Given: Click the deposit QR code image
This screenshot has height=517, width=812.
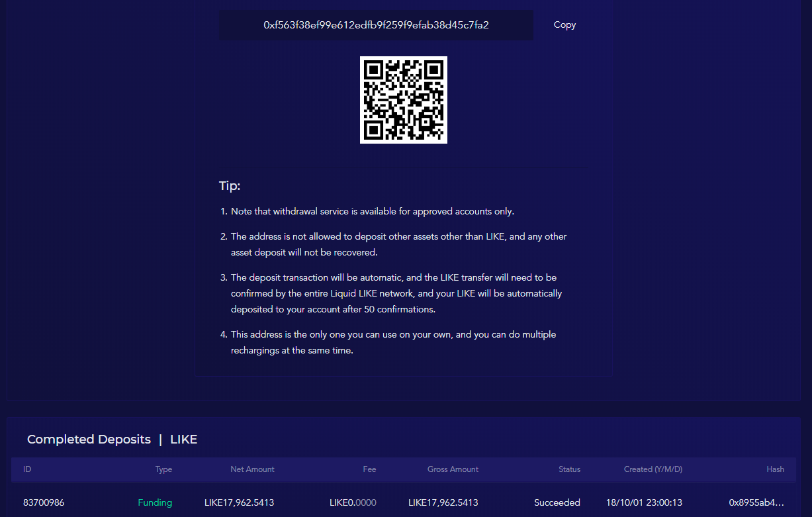Looking at the screenshot, I should point(404,100).
